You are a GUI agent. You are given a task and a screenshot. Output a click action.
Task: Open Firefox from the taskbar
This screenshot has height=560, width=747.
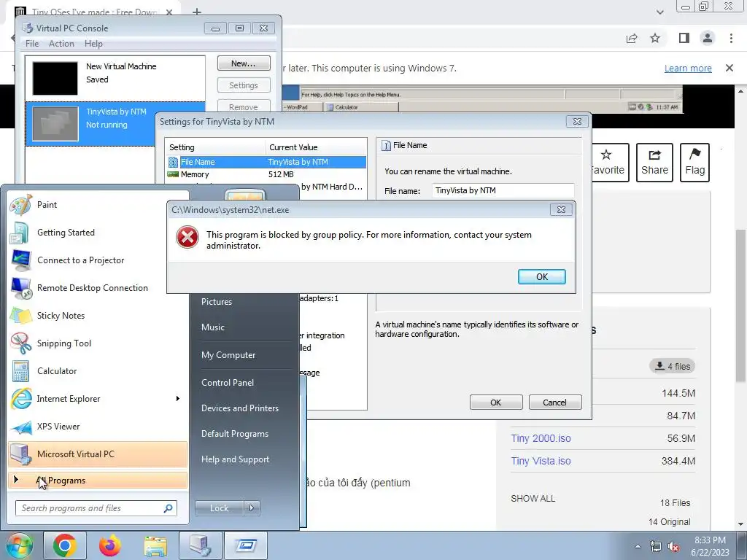coord(110,545)
